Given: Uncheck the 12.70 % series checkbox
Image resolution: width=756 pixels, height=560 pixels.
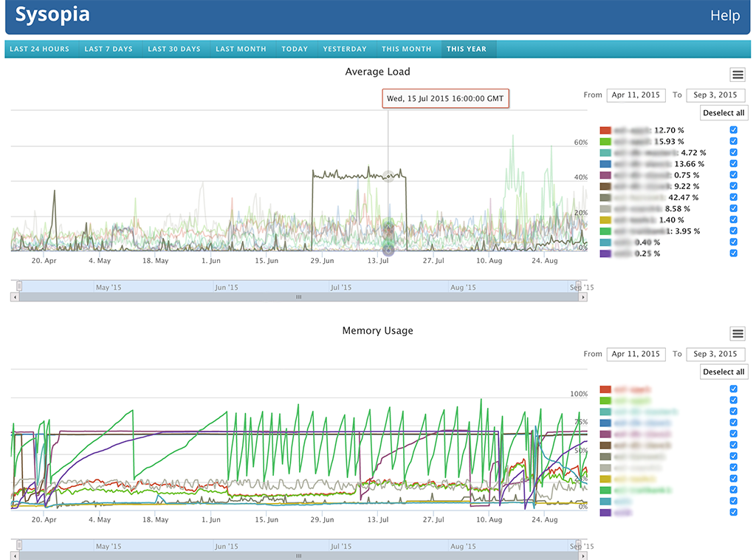Looking at the screenshot, I should pyautogui.click(x=733, y=130).
